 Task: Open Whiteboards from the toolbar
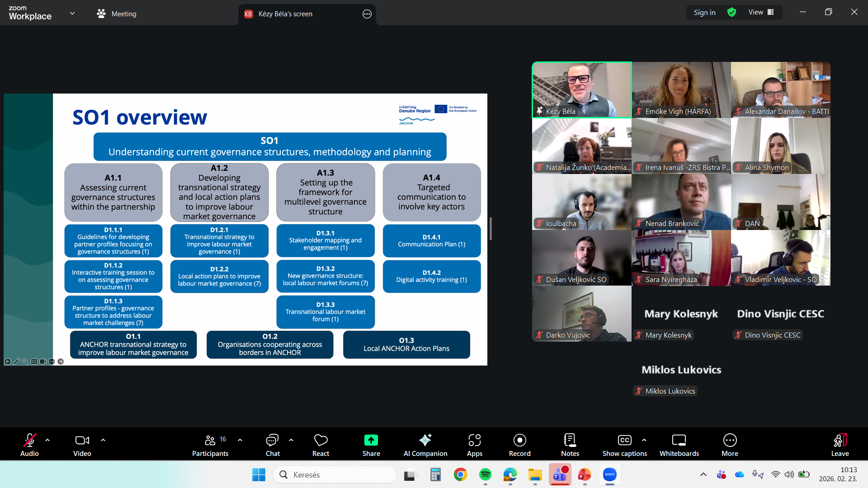coord(679,445)
